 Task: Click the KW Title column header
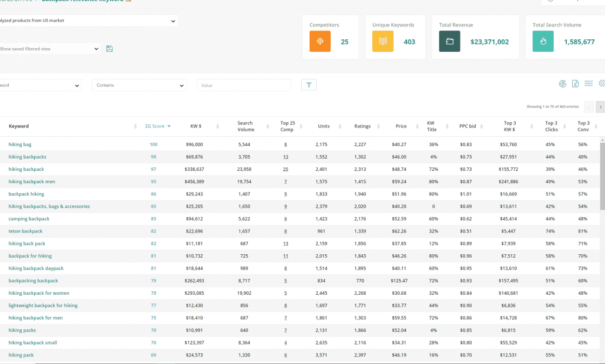[431, 126]
